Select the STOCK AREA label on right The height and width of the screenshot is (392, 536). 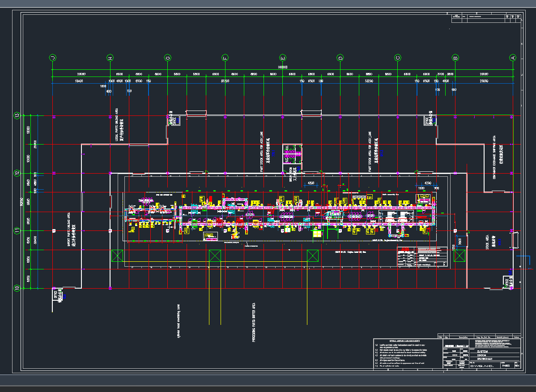(x=490, y=242)
